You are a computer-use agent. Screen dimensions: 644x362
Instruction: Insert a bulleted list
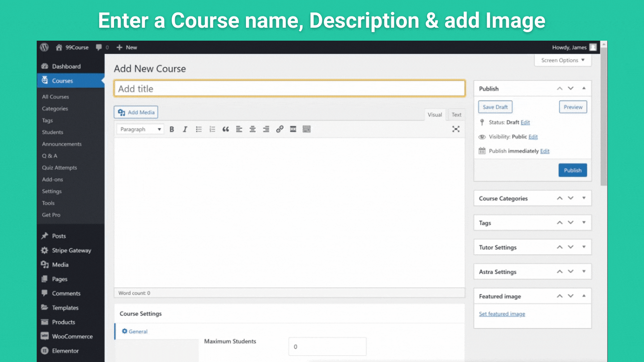[x=199, y=129]
